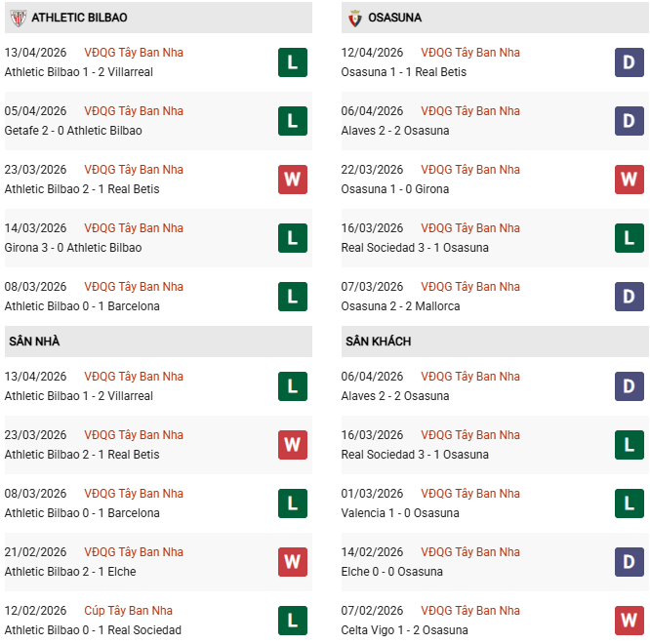Open the Osasuna 2 - 2 Mallorca match

pos(401,306)
